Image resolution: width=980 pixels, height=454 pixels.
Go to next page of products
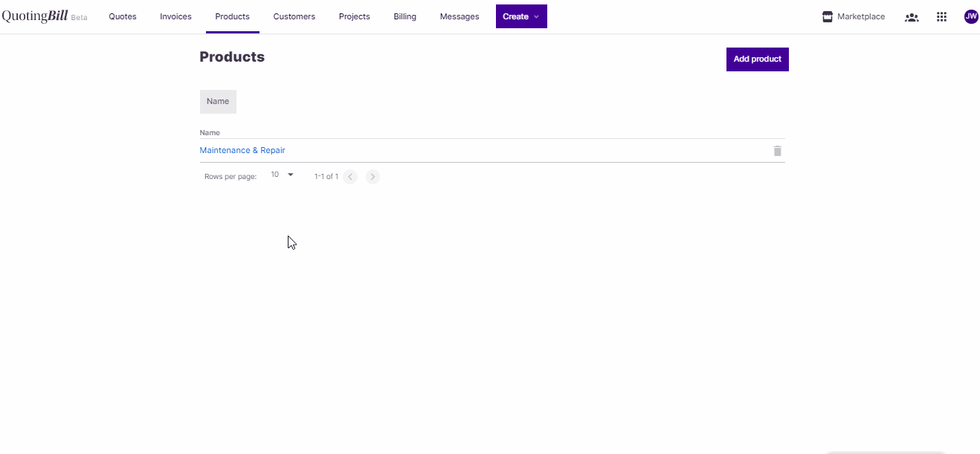click(373, 177)
